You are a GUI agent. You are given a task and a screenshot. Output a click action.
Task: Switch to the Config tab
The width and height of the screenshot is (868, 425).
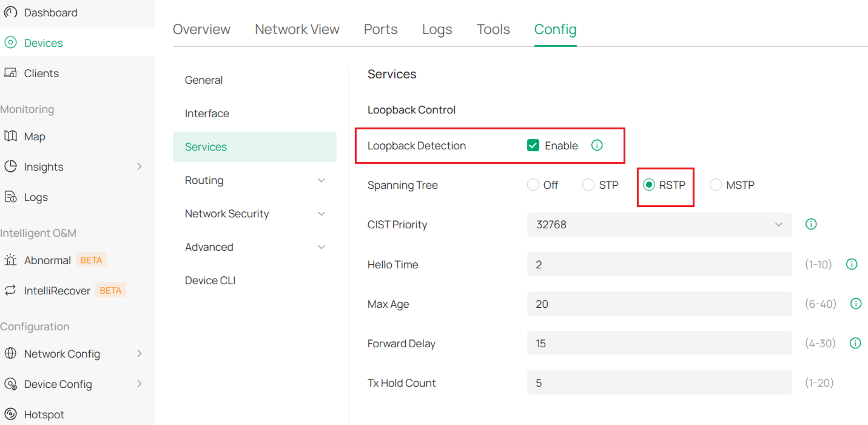click(555, 29)
